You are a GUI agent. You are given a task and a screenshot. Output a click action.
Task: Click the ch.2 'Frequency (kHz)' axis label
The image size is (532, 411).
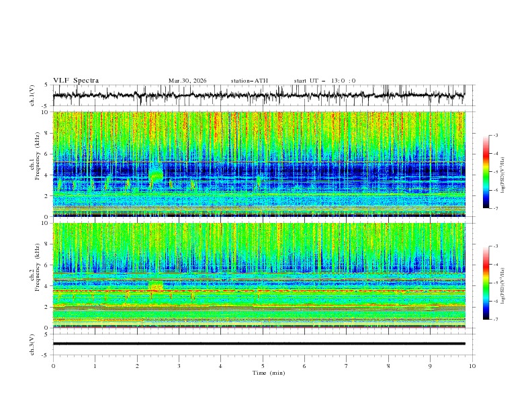pyautogui.click(x=38, y=267)
